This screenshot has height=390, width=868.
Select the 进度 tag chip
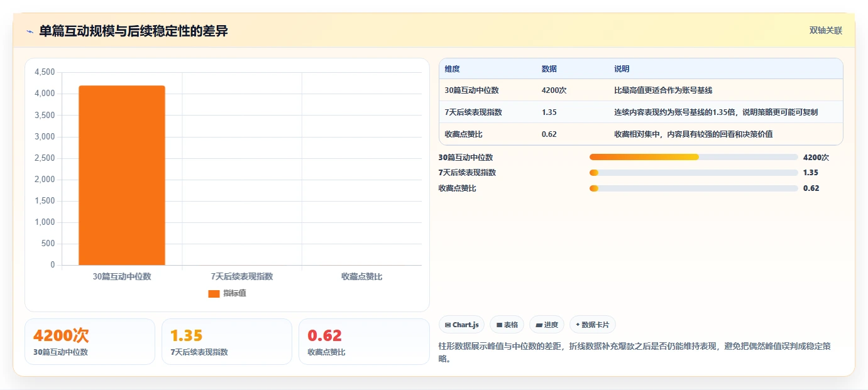(547, 325)
